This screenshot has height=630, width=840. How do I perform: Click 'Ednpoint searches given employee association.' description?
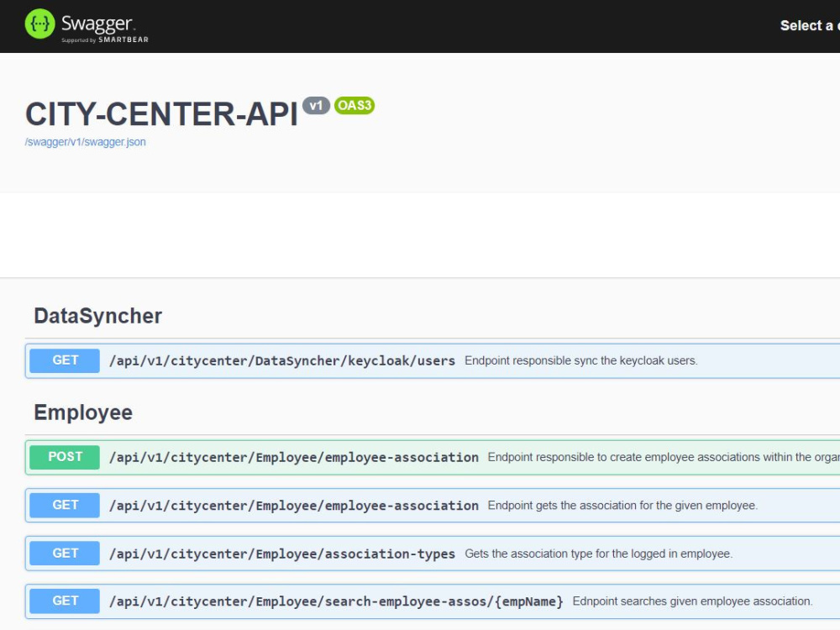(x=692, y=601)
